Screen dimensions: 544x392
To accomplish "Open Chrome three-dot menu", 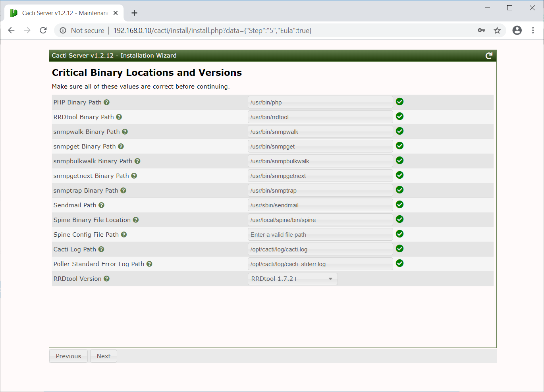I will click(533, 31).
